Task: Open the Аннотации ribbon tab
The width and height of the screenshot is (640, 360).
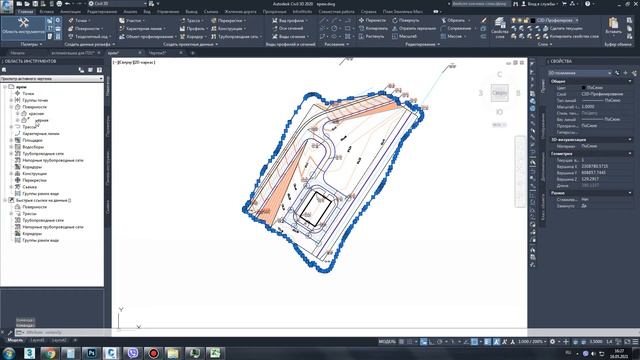Action: (70, 11)
